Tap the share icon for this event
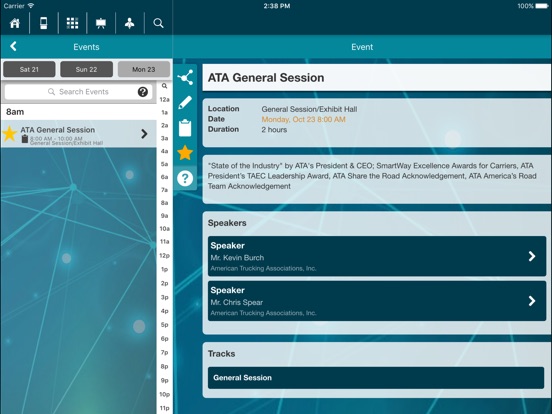This screenshot has width=552, height=414. (x=185, y=77)
